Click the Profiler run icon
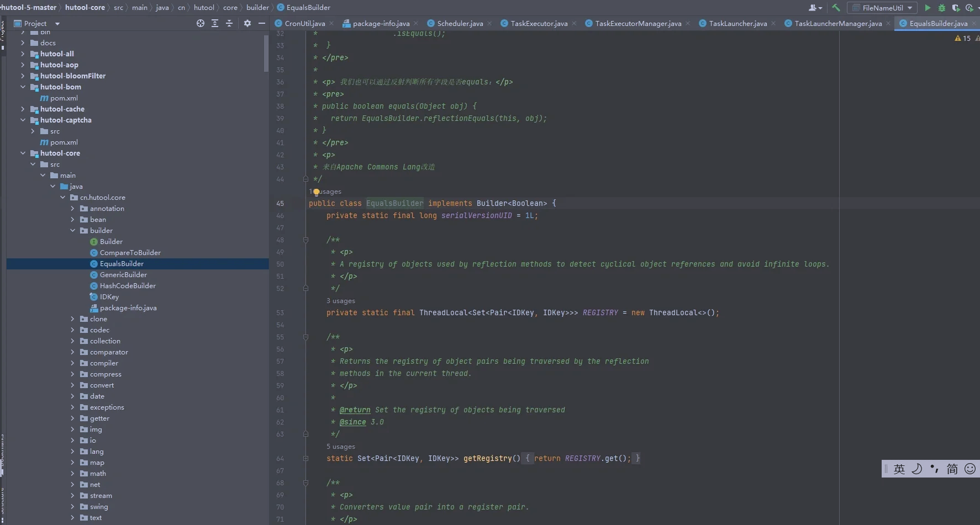The image size is (980, 525). [x=970, y=8]
